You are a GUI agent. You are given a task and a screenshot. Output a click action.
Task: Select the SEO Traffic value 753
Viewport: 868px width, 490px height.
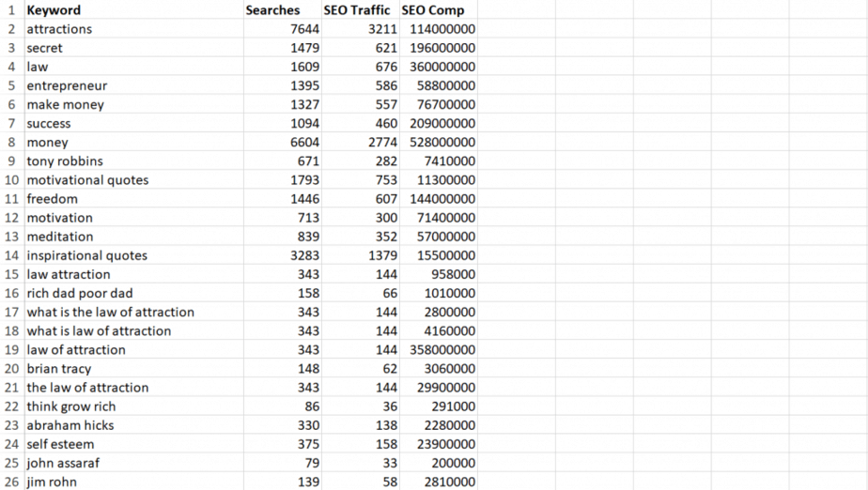click(361, 179)
